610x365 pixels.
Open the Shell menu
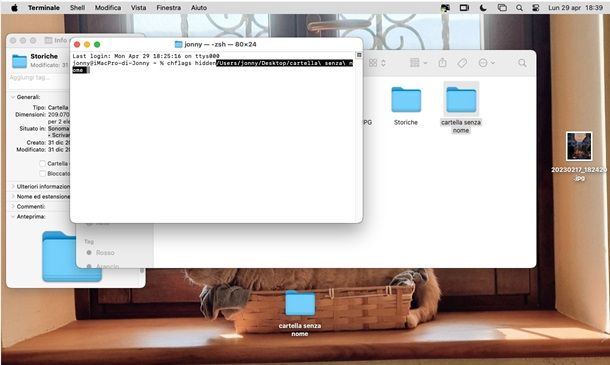point(77,8)
